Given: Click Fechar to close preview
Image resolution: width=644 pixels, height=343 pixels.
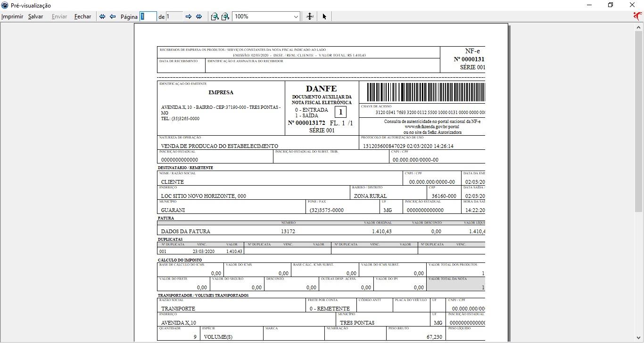Looking at the screenshot, I should (x=83, y=16).
